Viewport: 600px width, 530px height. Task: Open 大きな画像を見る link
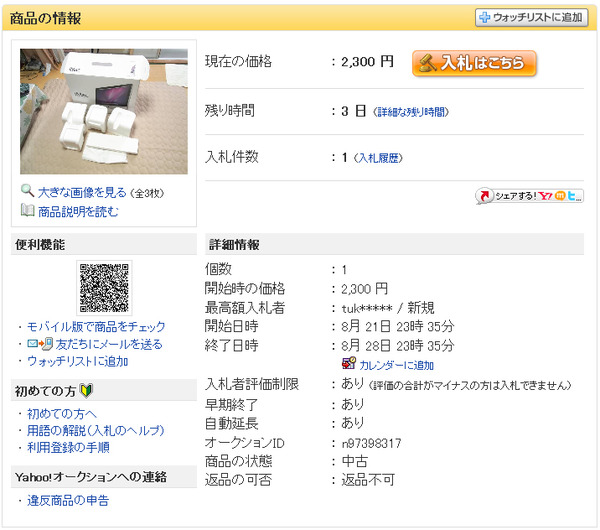point(82,193)
